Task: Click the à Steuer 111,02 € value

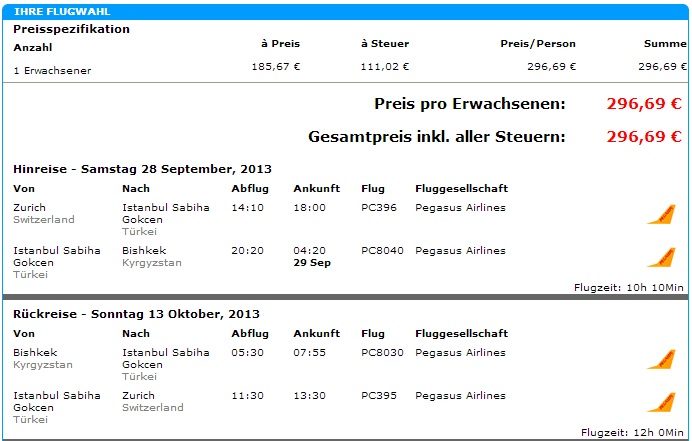Action: 385,67
